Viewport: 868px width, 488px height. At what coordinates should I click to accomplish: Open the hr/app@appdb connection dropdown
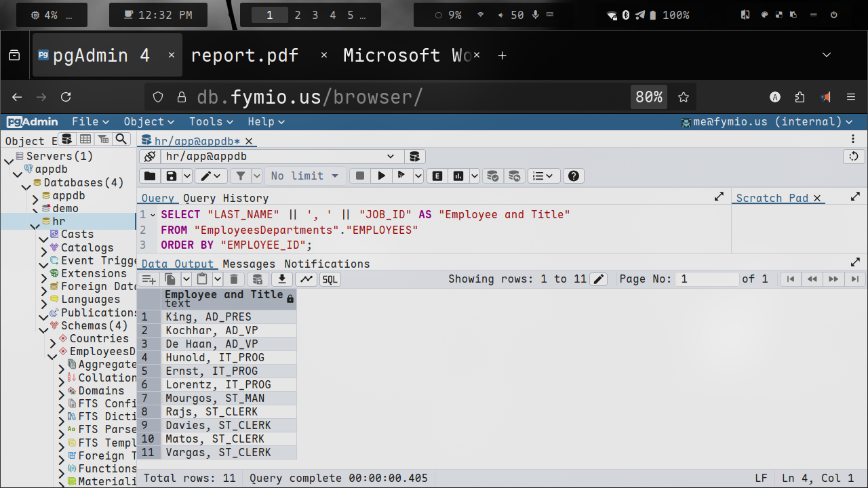click(390, 157)
